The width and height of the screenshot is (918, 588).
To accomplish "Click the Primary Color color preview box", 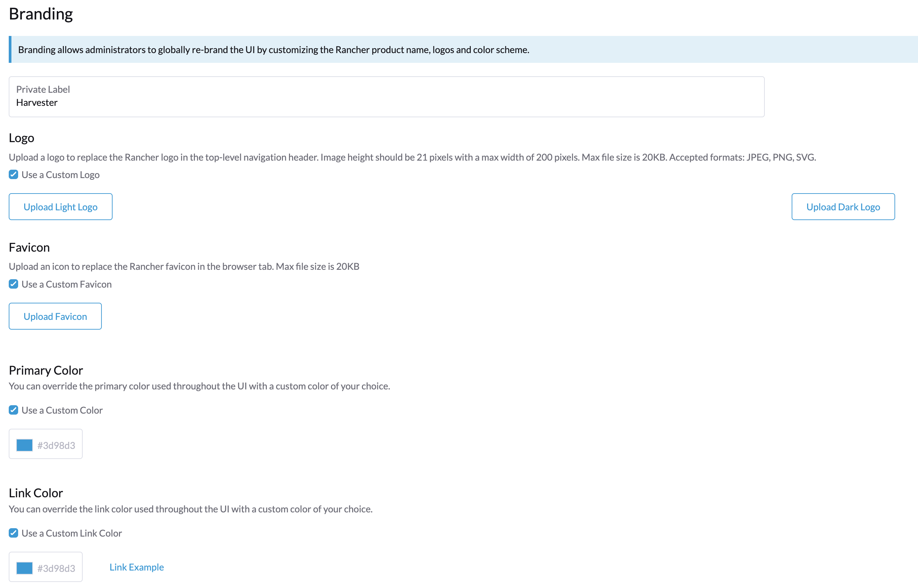I will tap(24, 444).
